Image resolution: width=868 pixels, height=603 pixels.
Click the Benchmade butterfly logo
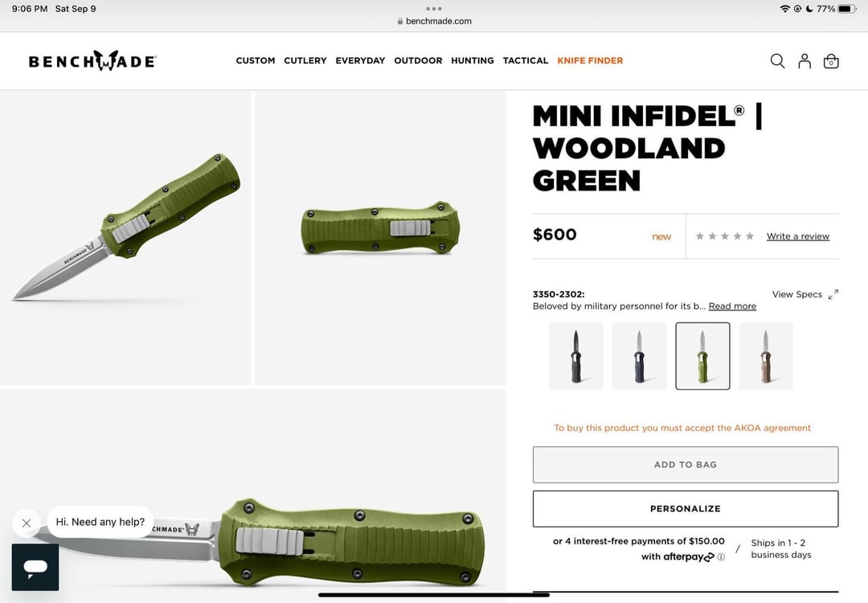point(92,60)
